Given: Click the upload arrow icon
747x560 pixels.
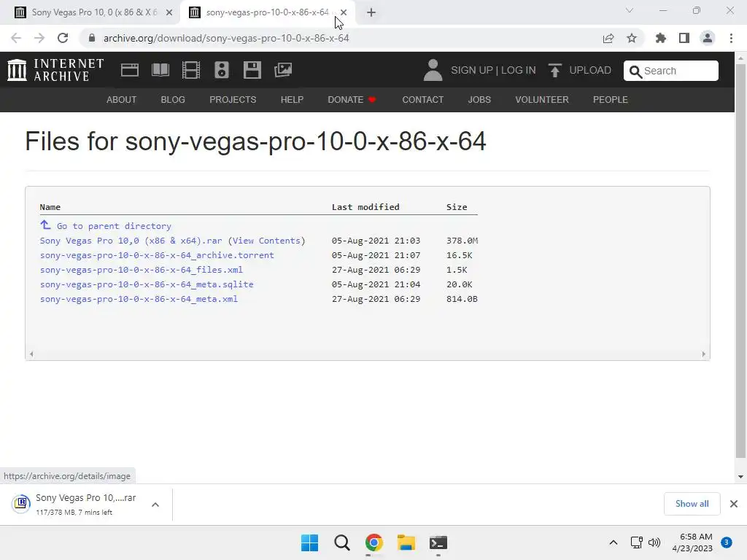Looking at the screenshot, I should click(x=554, y=70).
